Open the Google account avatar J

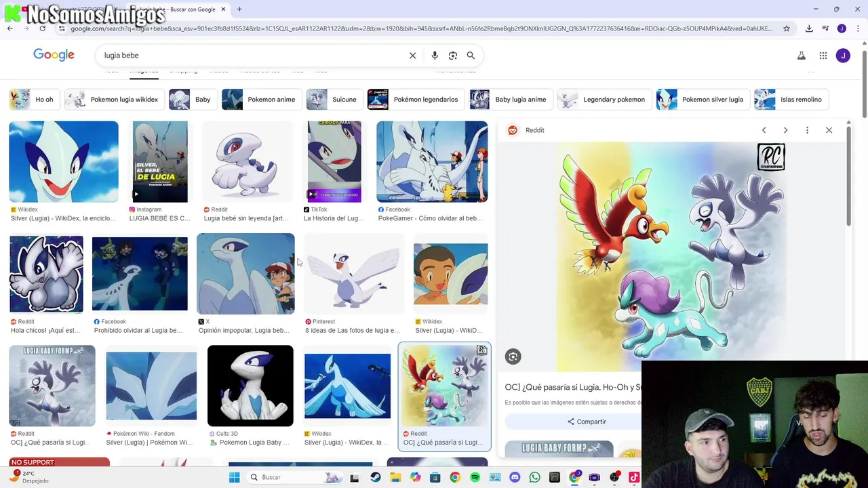pyautogui.click(x=843, y=56)
